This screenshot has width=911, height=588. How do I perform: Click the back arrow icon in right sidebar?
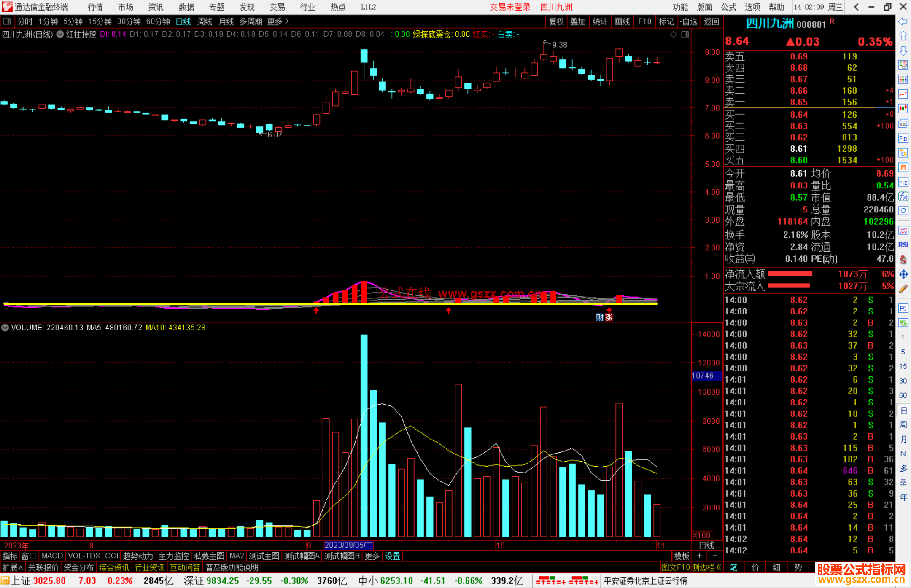(903, 21)
